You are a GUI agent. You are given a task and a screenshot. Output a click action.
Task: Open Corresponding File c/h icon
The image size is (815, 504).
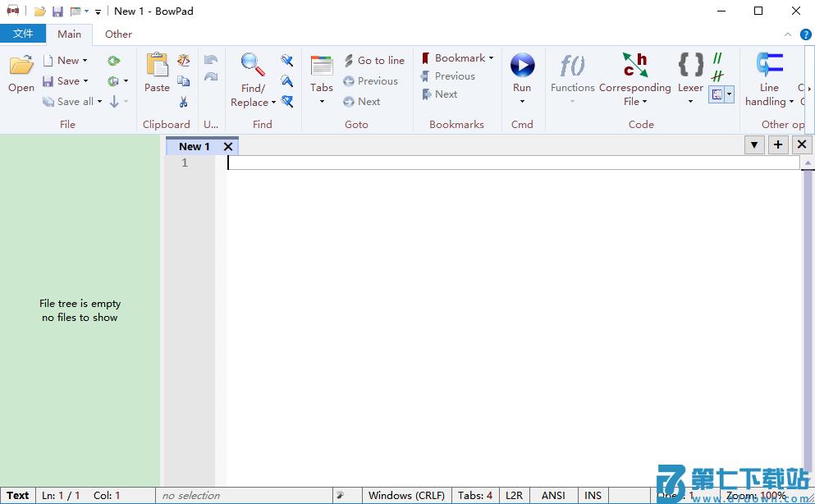point(635,65)
